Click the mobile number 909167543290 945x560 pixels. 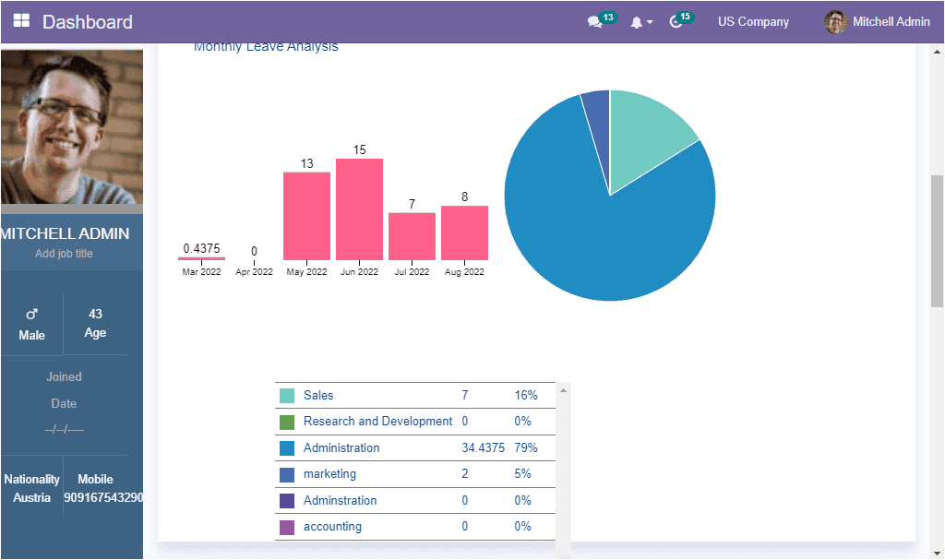point(103,498)
